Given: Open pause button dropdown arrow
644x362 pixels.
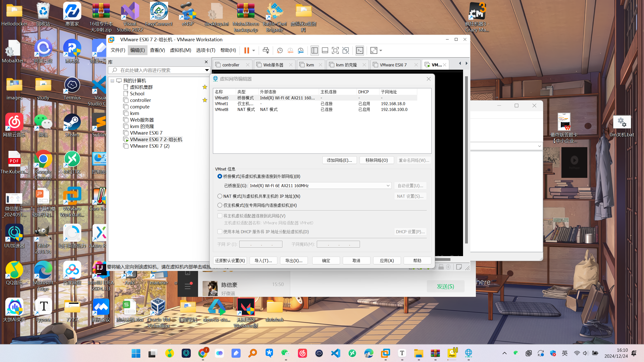Looking at the screenshot, I should click(254, 51).
